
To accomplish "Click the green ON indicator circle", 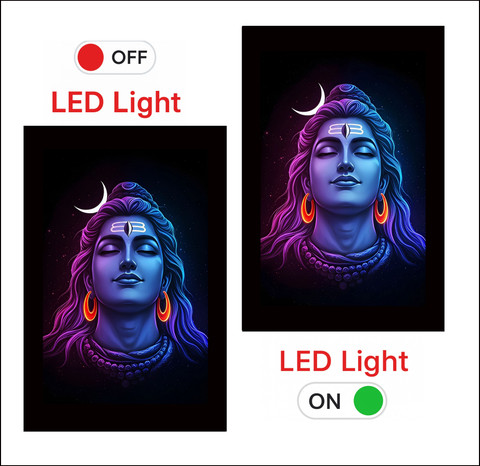I will 368,401.
